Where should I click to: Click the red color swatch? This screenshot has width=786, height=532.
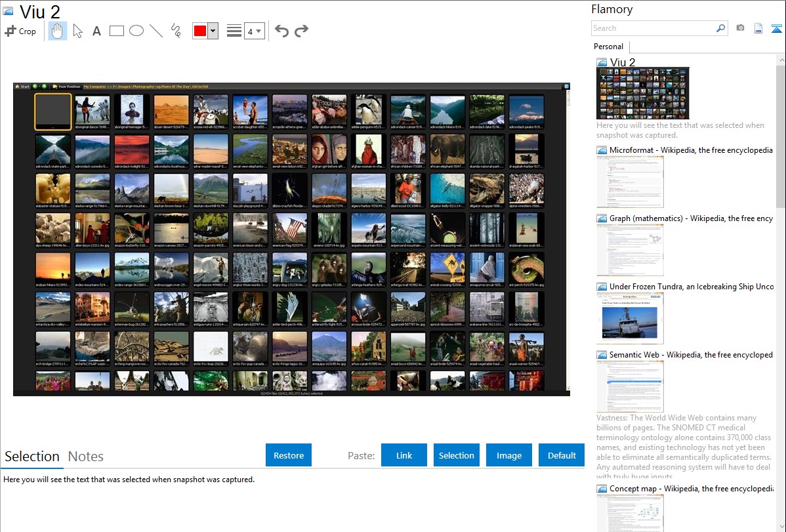(x=200, y=31)
